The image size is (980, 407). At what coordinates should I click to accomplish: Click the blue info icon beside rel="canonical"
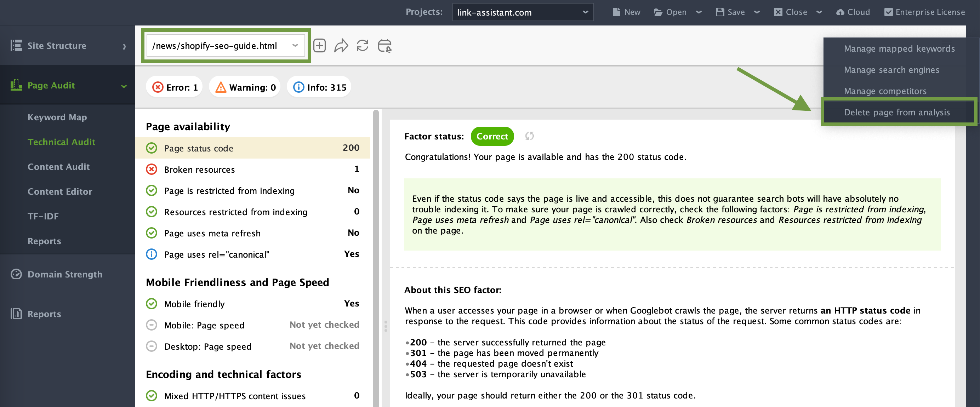[152, 254]
